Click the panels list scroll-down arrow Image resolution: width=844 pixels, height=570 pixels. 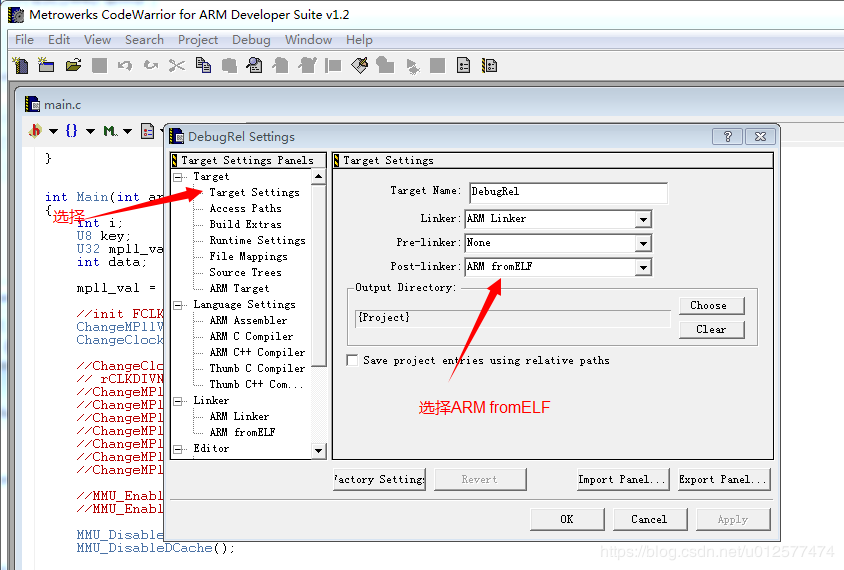point(319,451)
